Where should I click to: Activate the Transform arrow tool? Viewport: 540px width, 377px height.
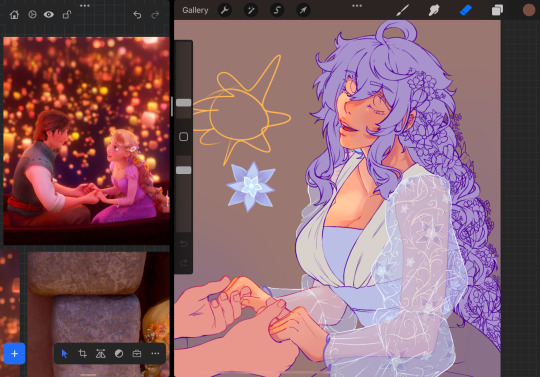[303, 10]
